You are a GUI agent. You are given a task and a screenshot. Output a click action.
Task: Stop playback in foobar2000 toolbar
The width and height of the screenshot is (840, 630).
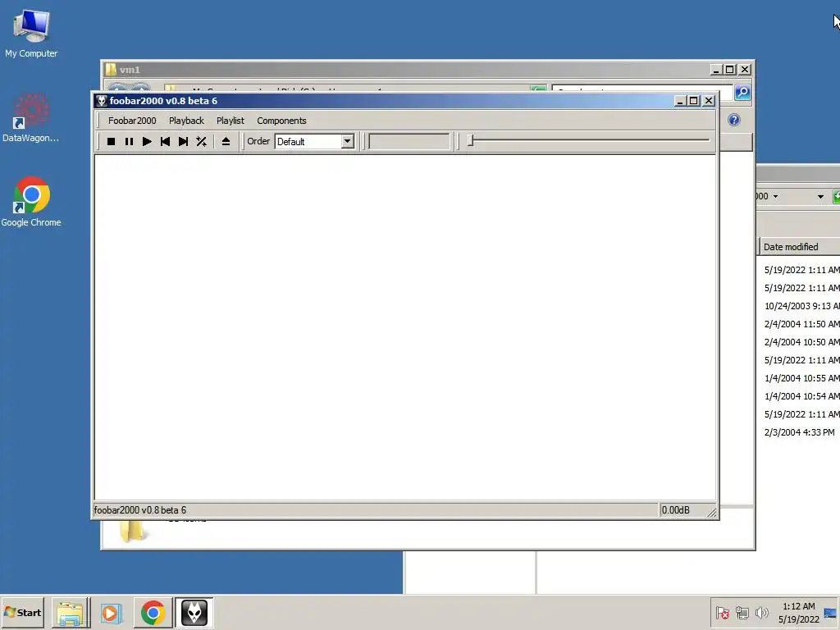(111, 141)
